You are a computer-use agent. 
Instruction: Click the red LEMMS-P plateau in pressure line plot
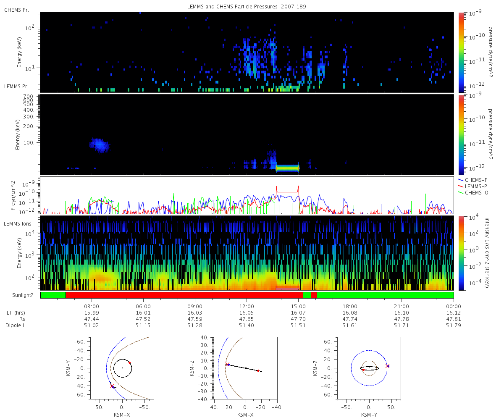(x=287, y=192)
